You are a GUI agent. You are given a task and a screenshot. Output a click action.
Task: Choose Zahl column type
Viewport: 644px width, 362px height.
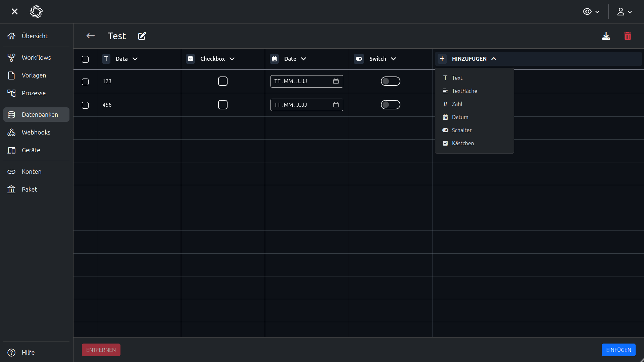tap(457, 104)
